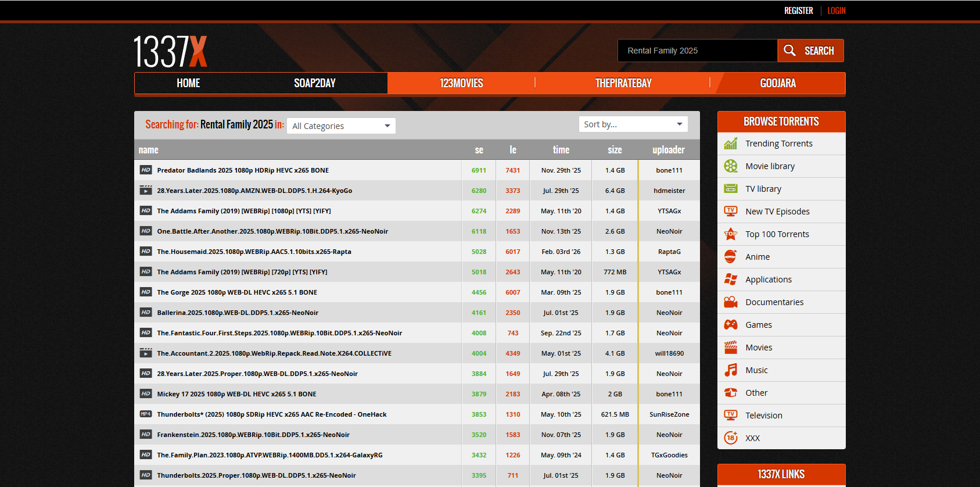Click the TV library icon
The width and height of the screenshot is (980, 487).
[x=731, y=189]
